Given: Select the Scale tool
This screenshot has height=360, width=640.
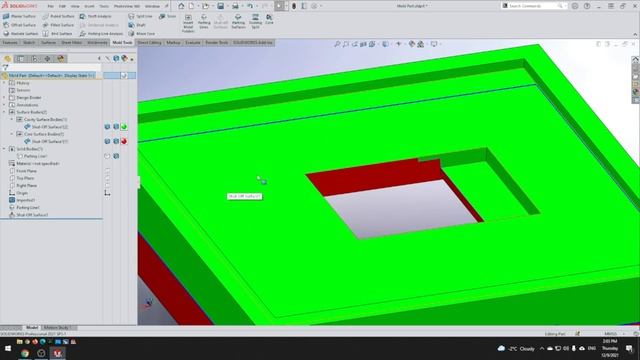Looking at the screenshot, I should point(167,16).
